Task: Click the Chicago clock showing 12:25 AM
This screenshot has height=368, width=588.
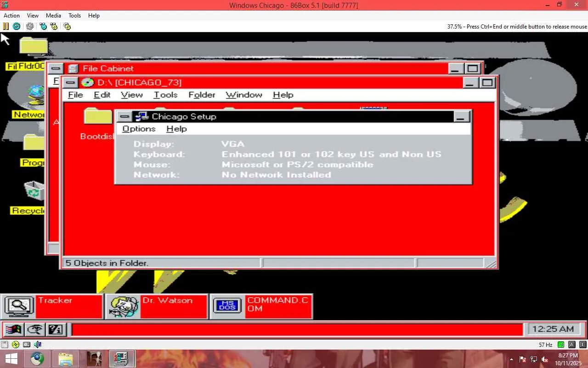Action: coord(553,329)
